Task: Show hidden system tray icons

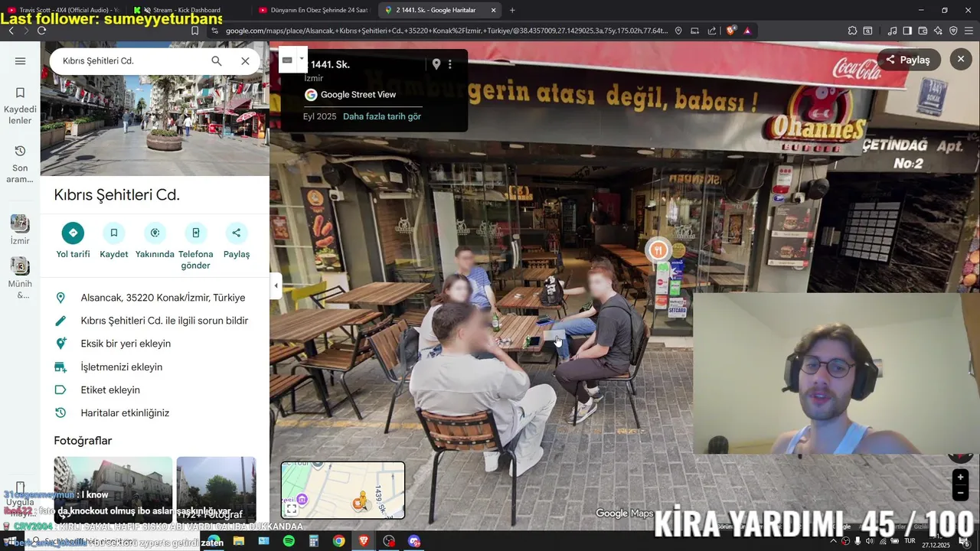Action: (x=834, y=541)
